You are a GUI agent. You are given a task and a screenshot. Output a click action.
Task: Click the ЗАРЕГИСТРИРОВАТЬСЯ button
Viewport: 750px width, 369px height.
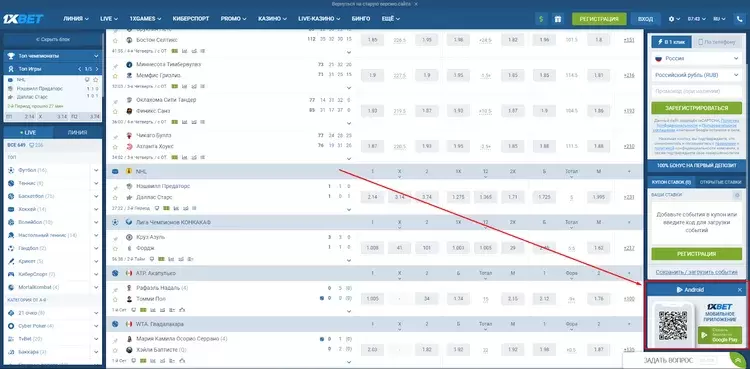696,108
